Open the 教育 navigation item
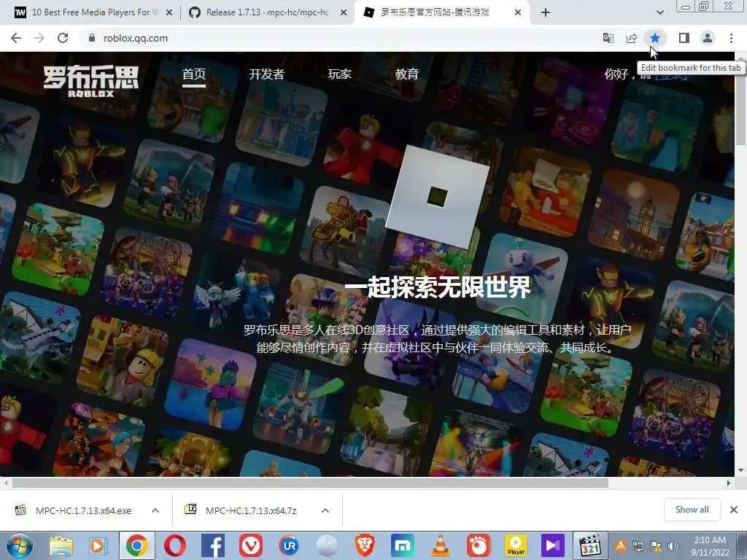Image resolution: width=747 pixels, height=560 pixels. 407,74
